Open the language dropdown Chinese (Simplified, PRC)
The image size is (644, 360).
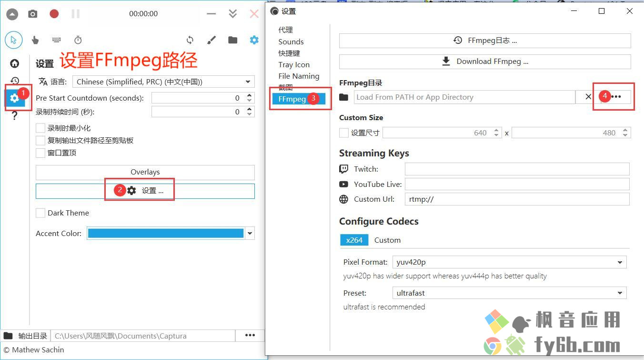163,82
